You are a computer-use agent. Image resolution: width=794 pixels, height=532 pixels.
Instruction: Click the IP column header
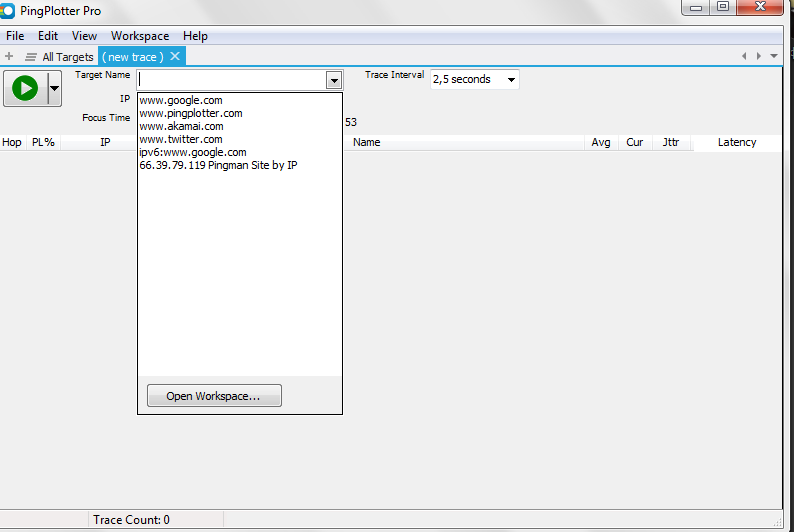tap(105, 142)
